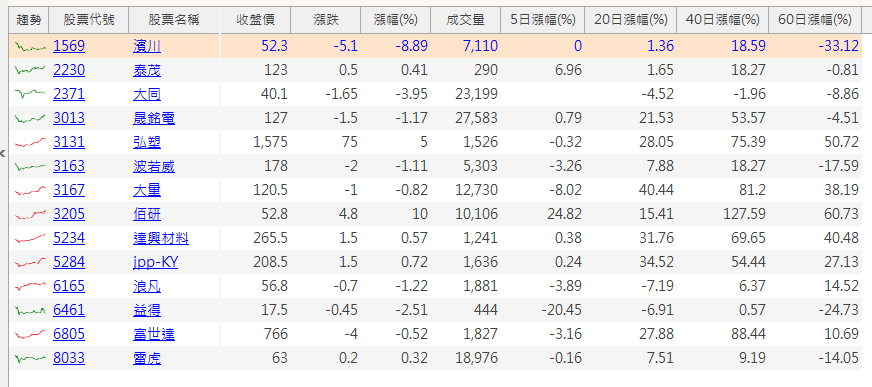Viewport: 872px width, 387px height.
Task: Click the trend sparkline for stock 8033
Action: (x=30, y=358)
